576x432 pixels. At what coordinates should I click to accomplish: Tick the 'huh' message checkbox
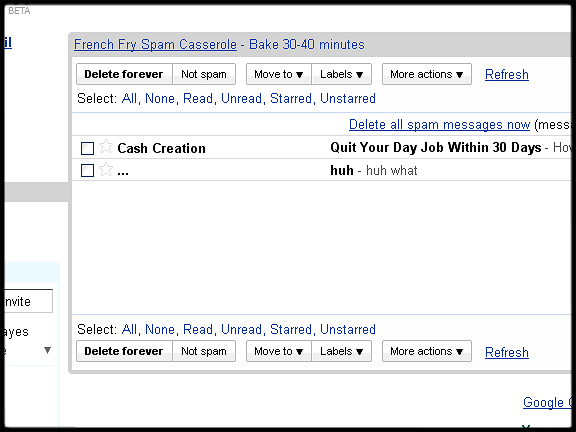[x=87, y=170]
